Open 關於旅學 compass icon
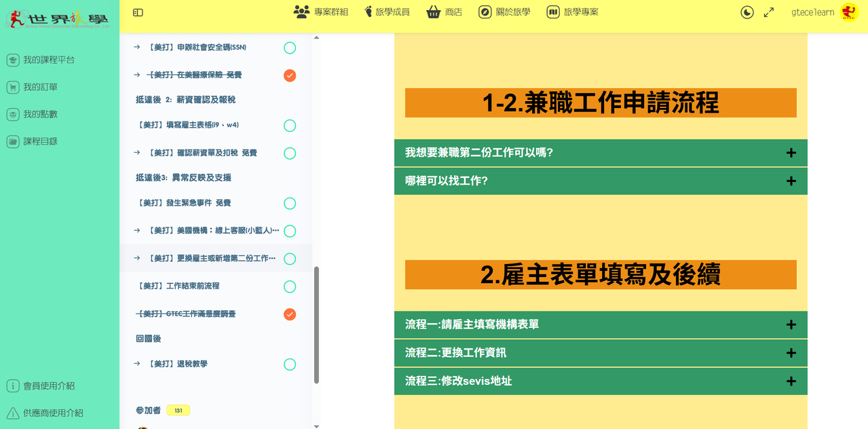The image size is (868, 429). 485,12
